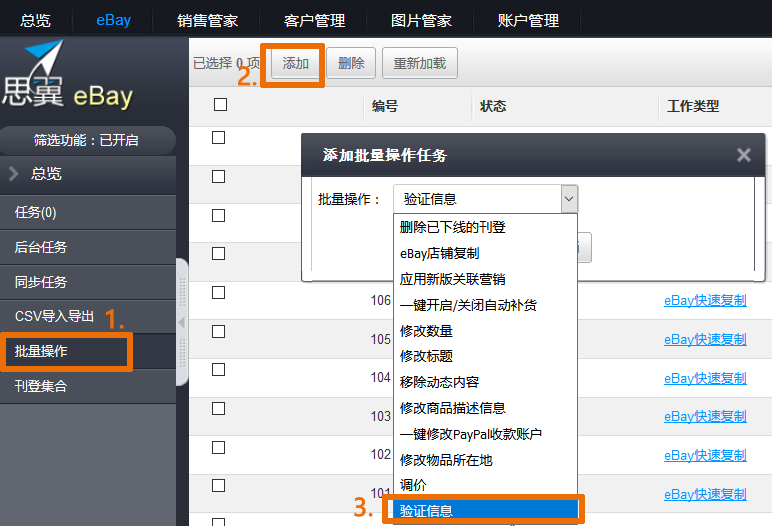
Task: Sort by the 编号 column header
Action: (x=385, y=106)
